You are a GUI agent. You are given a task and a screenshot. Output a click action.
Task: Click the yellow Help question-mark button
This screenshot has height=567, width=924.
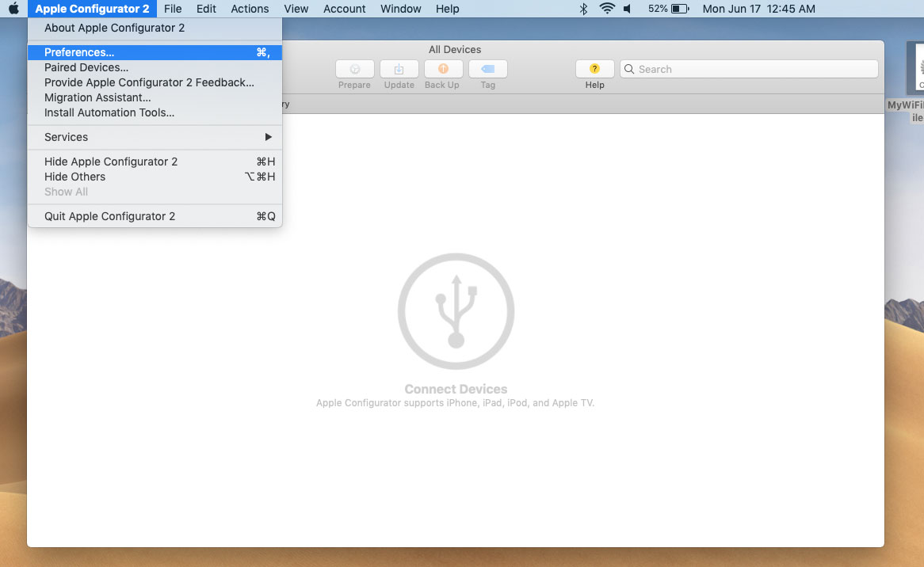point(594,70)
